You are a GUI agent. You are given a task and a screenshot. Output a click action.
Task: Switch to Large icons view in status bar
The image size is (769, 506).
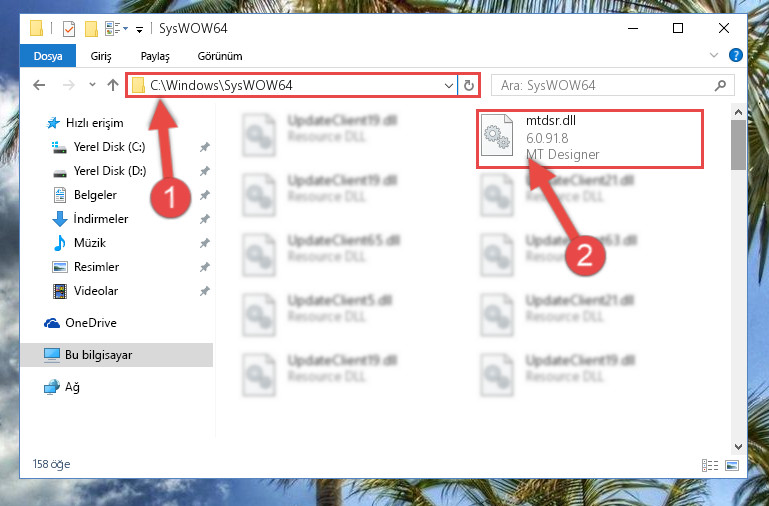click(732, 465)
